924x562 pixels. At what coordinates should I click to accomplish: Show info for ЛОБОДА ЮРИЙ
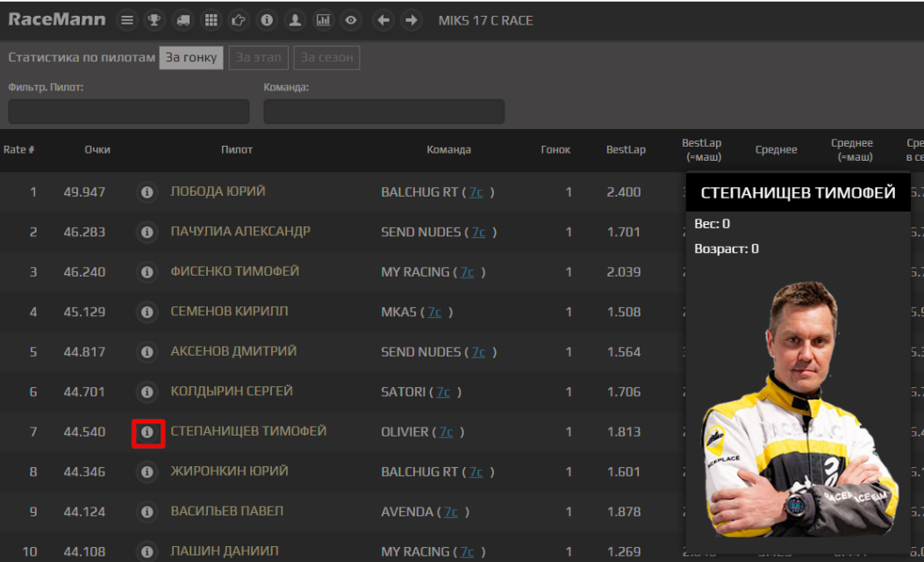pyautogui.click(x=147, y=192)
